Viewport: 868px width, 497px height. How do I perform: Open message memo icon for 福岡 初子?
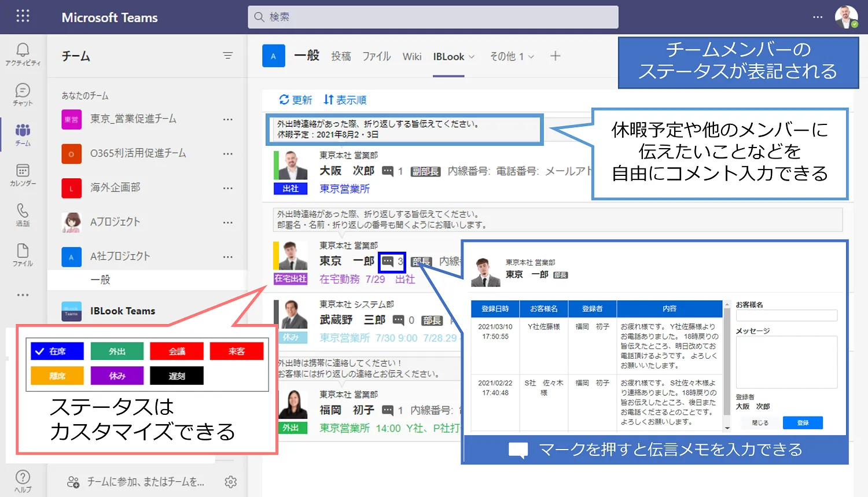coord(387,410)
